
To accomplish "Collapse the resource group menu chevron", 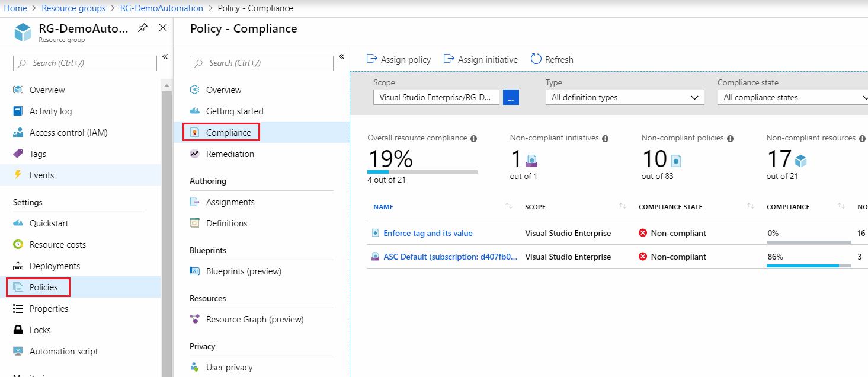I will pyautogui.click(x=165, y=57).
